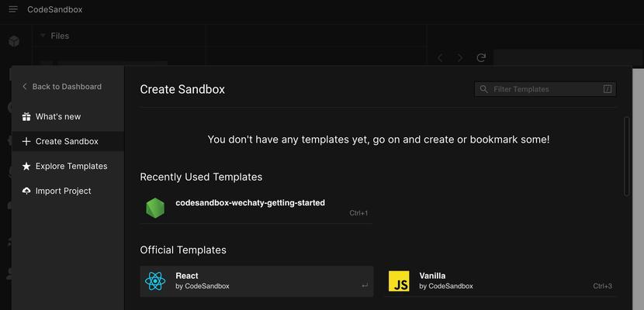Viewport: 644px width, 310px height.
Task: Click the Ctrl+3 shortcut label
Action: [x=603, y=286]
